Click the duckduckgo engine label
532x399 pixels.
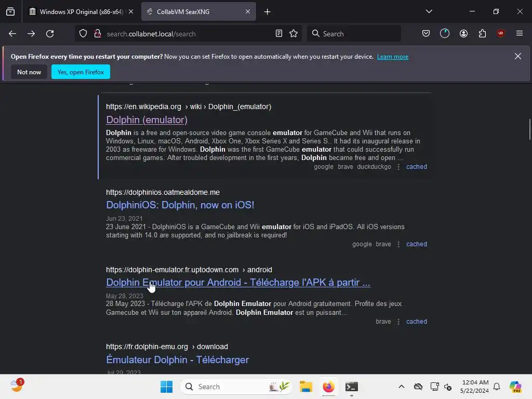tap(374, 167)
